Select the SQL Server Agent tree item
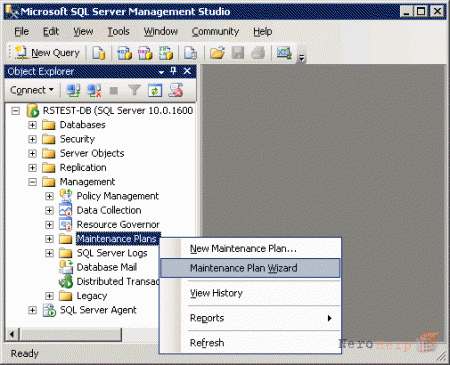The height and width of the screenshot is (365, 450). click(x=98, y=310)
